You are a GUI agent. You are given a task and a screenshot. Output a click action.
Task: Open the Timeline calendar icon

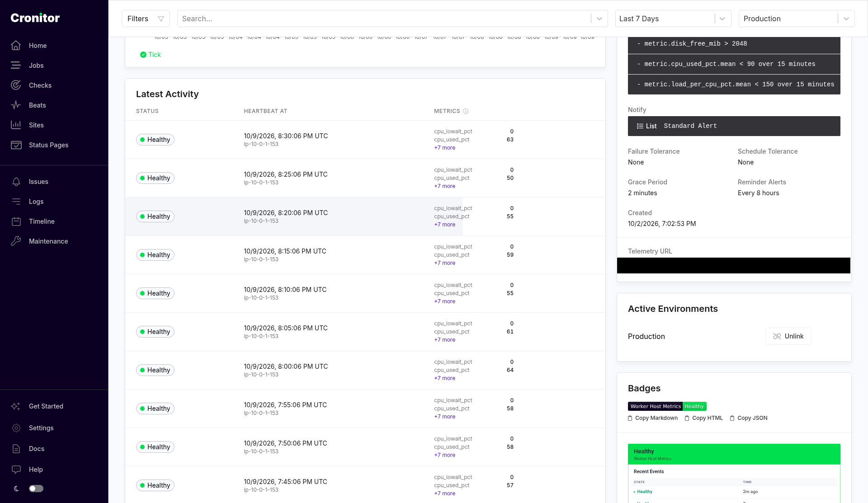point(16,221)
